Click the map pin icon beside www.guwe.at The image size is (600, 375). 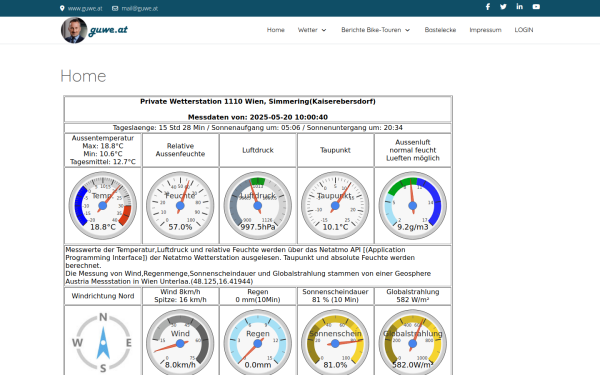[62, 8]
